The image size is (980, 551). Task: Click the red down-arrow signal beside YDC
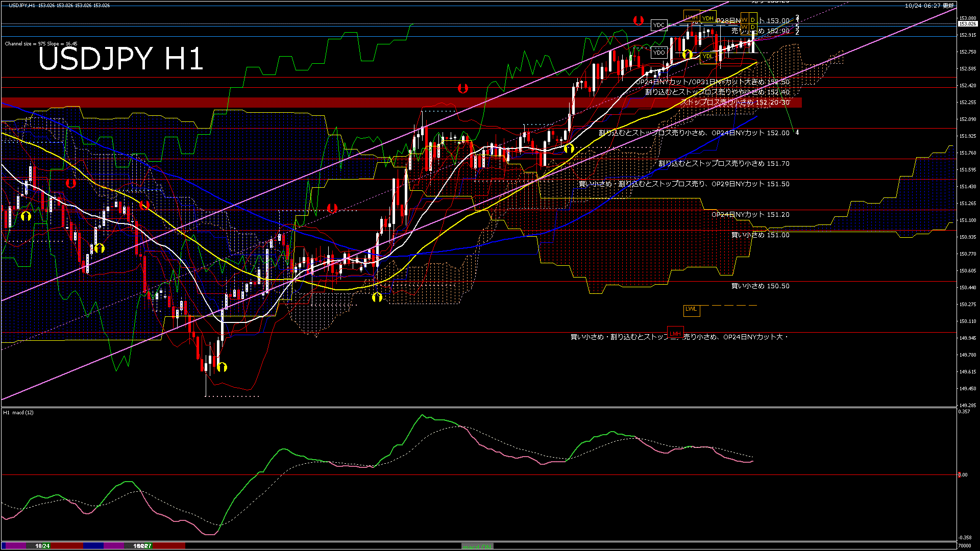pos(638,21)
